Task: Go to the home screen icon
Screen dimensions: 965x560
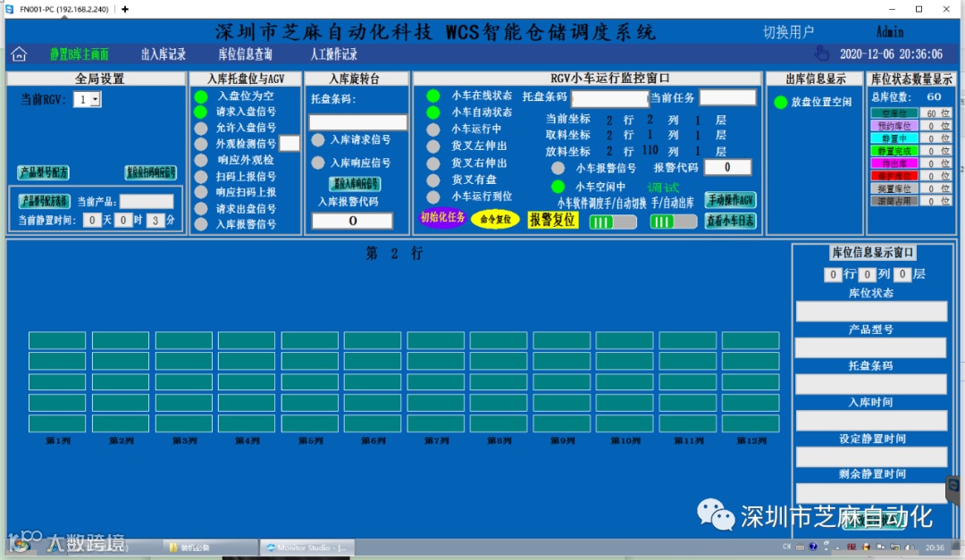Action: [19, 54]
